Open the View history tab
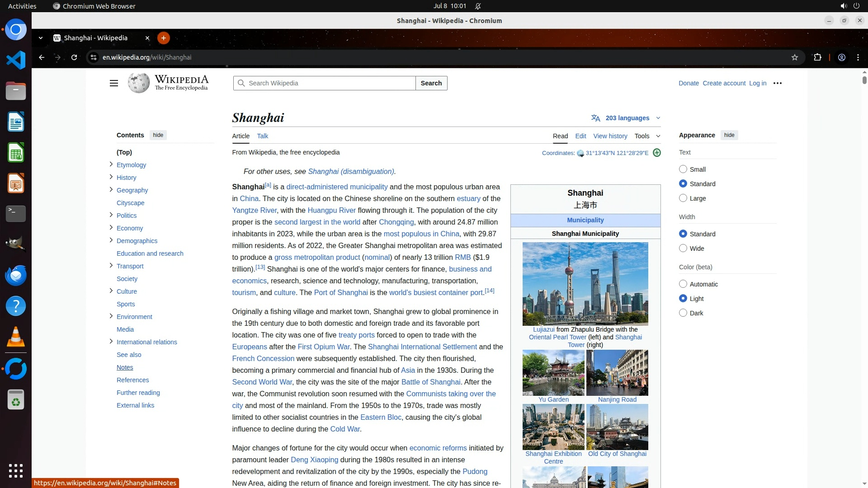Screen dimensions: 868x488 (610, 136)
